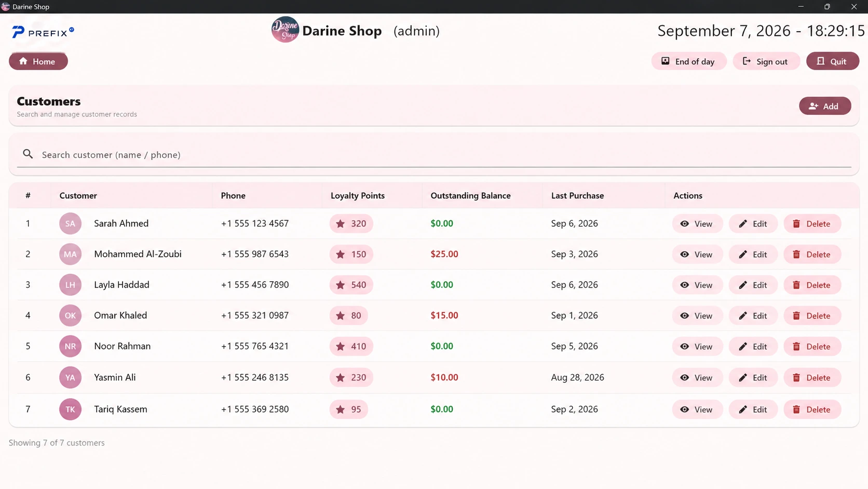The width and height of the screenshot is (868, 489).
Task: Edit Layla Haddad's record
Action: pos(753,285)
